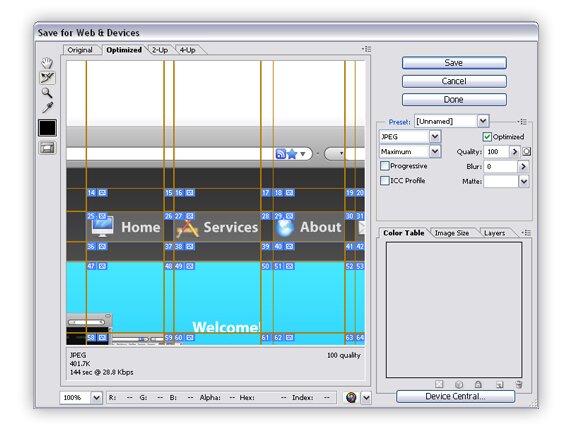
Task: Select the Eyedropper tool
Action: [47, 108]
